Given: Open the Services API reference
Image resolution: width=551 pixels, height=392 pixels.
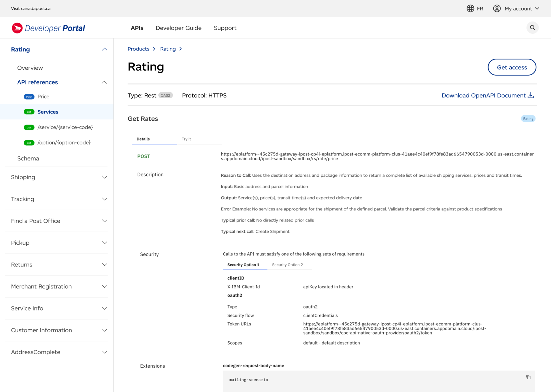Looking at the screenshot, I should 48,112.
